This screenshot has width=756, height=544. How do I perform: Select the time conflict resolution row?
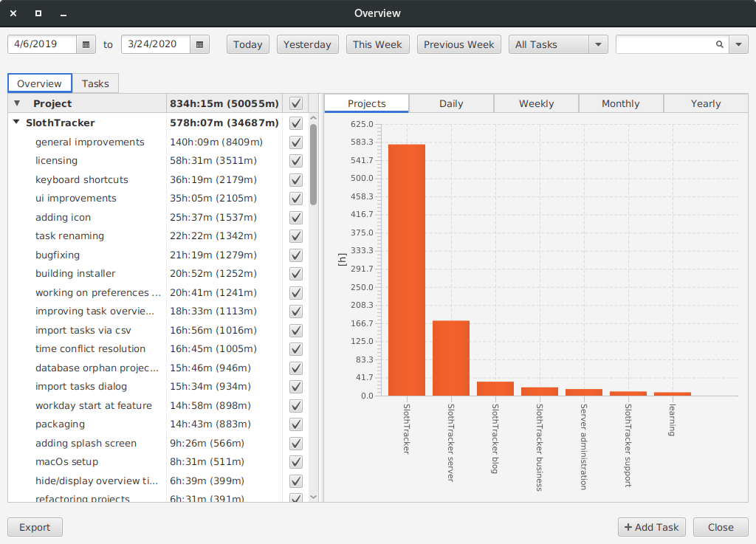pyautogui.click(x=158, y=349)
